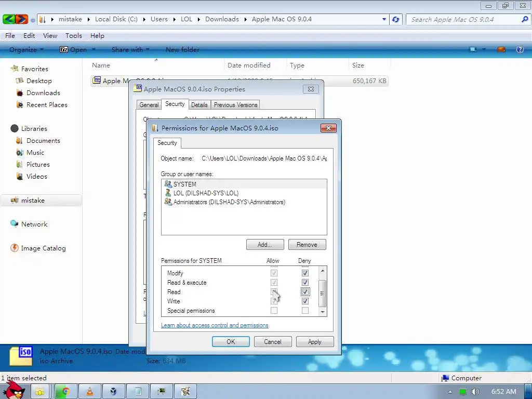Screen dimensions: 532x399
Task: Switch to the Previous Versions tab in Properties
Action: [x=235, y=105]
